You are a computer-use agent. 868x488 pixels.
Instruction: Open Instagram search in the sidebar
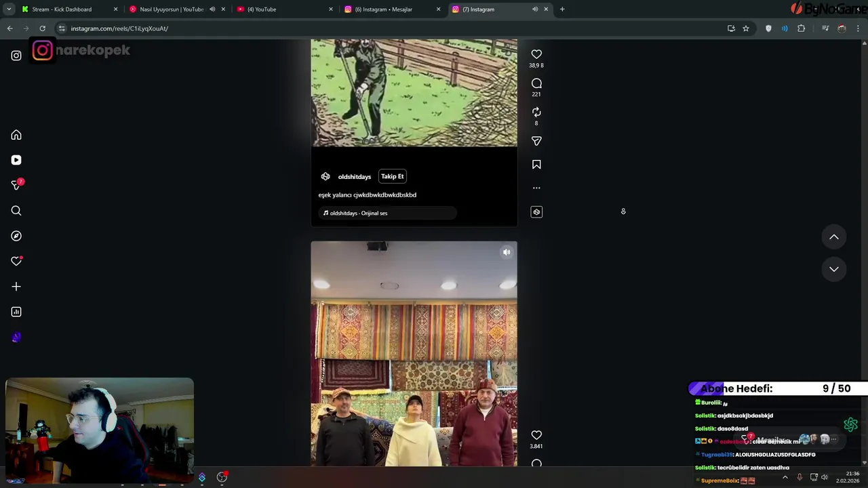click(x=16, y=211)
